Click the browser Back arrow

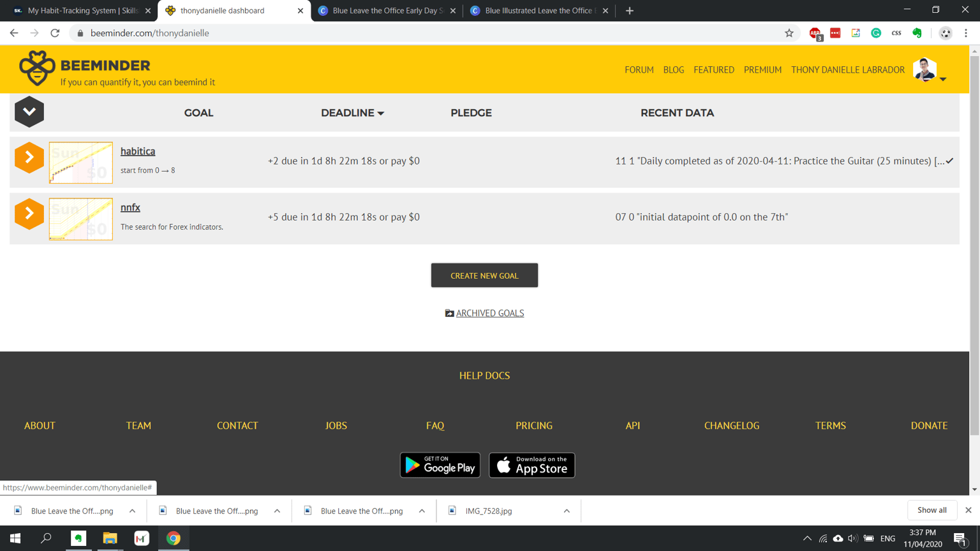point(14,33)
